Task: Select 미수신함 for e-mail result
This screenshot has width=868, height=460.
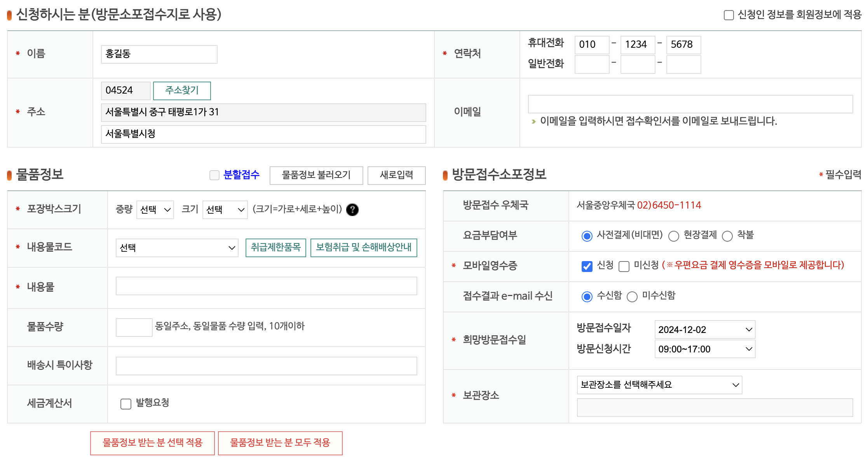Action: (632, 296)
